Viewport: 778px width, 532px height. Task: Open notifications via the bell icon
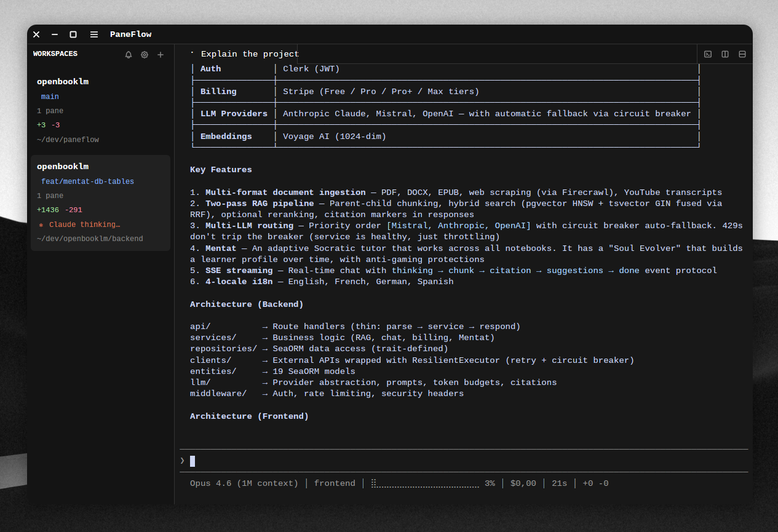click(129, 55)
